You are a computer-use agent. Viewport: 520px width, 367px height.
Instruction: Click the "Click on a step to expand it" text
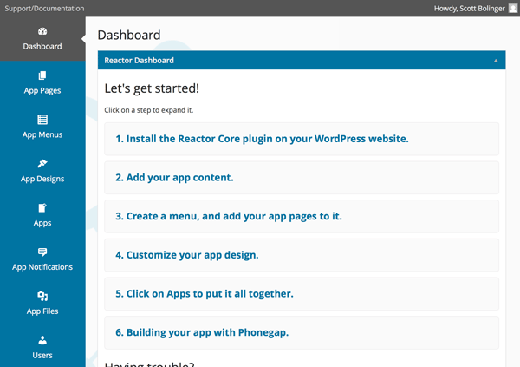[x=149, y=110]
